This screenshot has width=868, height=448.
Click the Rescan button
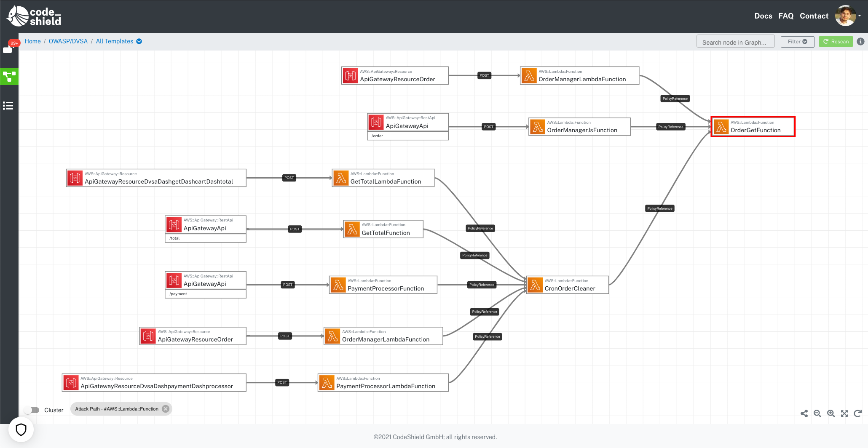836,42
